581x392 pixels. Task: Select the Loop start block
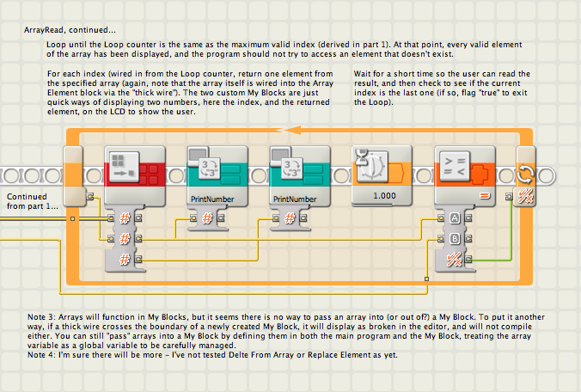[x=72, y=176]
